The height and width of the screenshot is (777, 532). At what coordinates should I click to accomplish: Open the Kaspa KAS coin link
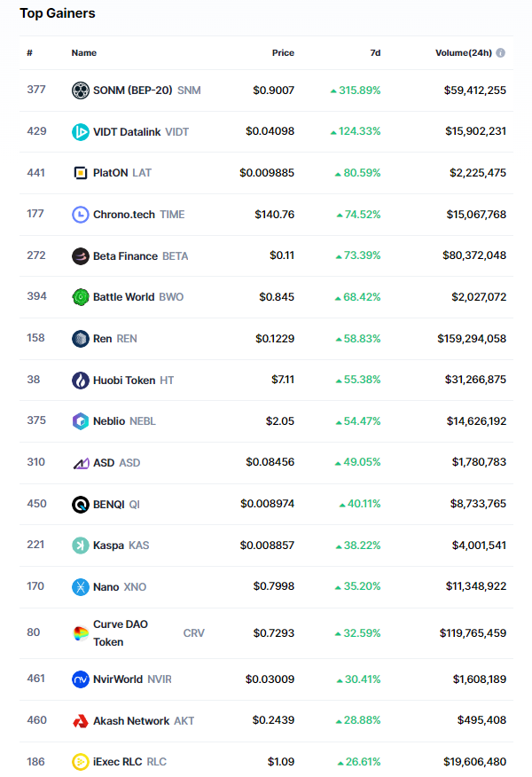tap(121, 545)
